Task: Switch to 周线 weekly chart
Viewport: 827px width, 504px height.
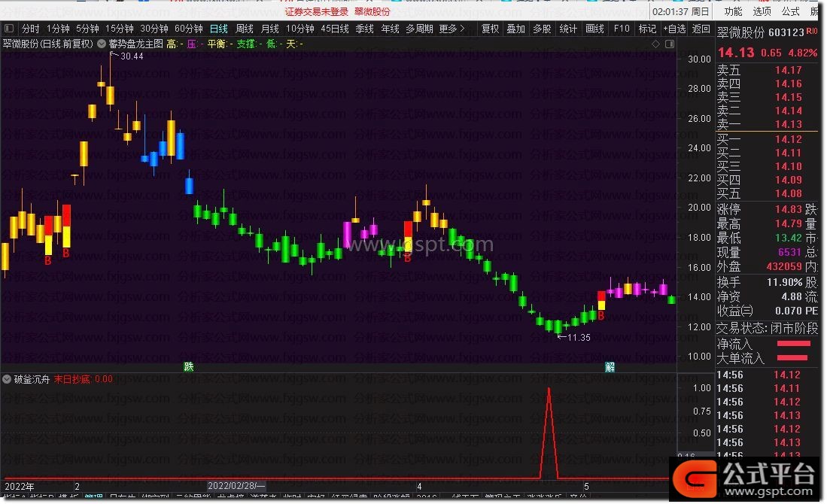Action: tap(245, 29)
